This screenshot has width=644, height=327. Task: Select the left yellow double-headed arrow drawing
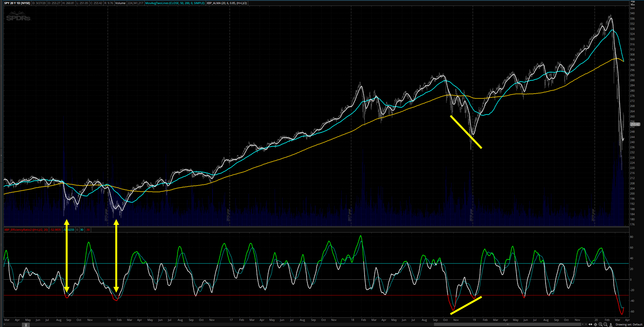[67, 256]
